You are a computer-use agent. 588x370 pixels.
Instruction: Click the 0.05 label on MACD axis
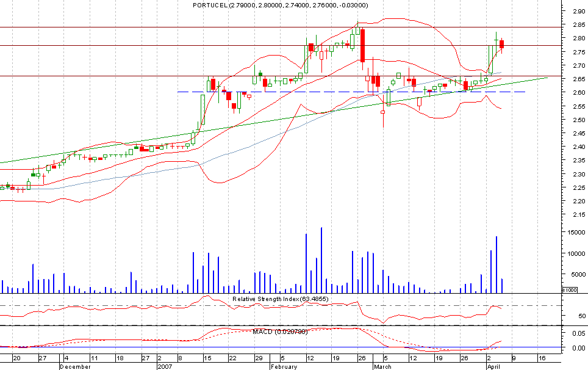[579, 333]
